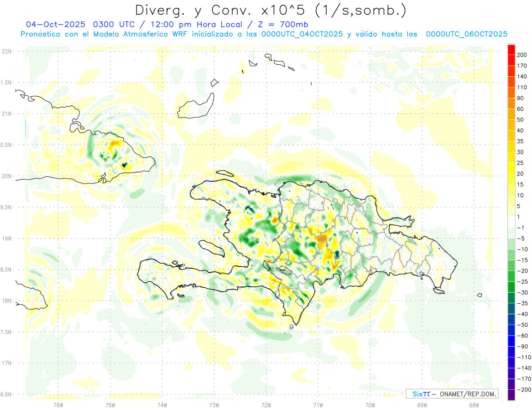Click the 76W longitude label

[58, 405]
